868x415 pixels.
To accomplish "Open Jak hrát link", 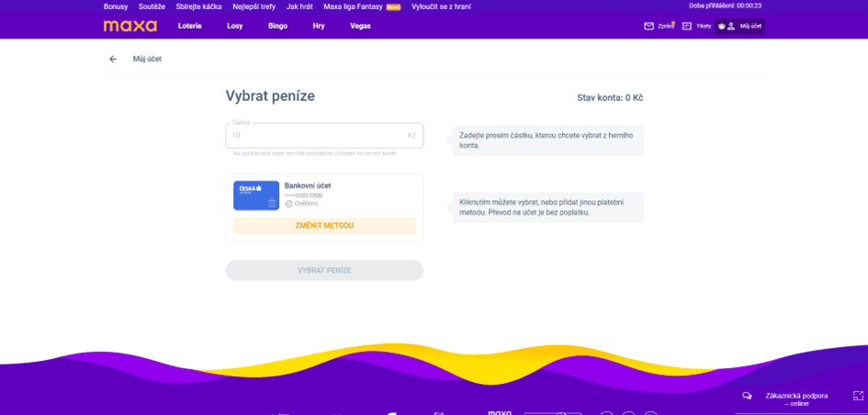I will 299,6.
